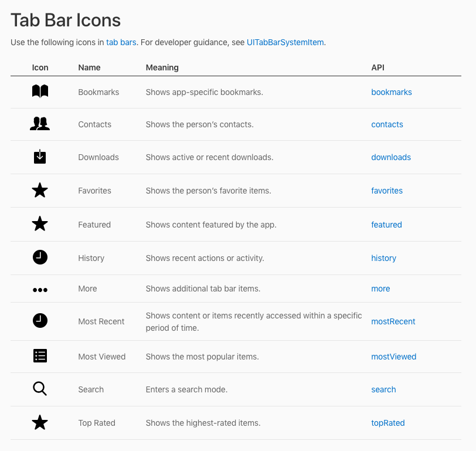Click the 'More' name cell
Image resolution: width=476 pixels, height=451 pixels.
click(x=87, y=289)
